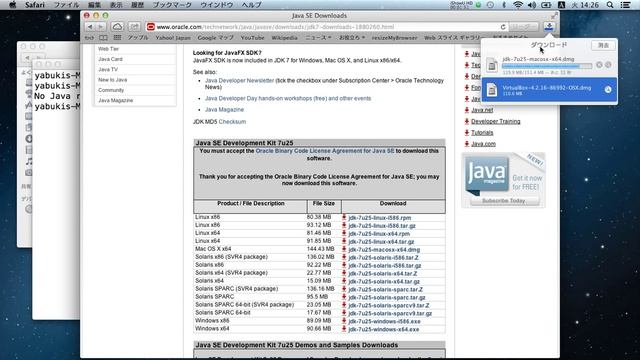Open Apple menu
Screen dimensions: 640x360
tap(13, 5)
